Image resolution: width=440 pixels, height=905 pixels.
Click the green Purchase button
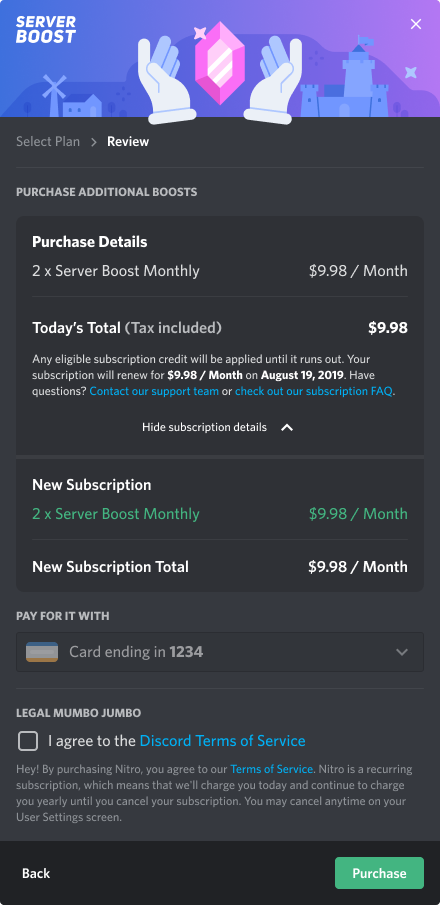tap(379, 873)
